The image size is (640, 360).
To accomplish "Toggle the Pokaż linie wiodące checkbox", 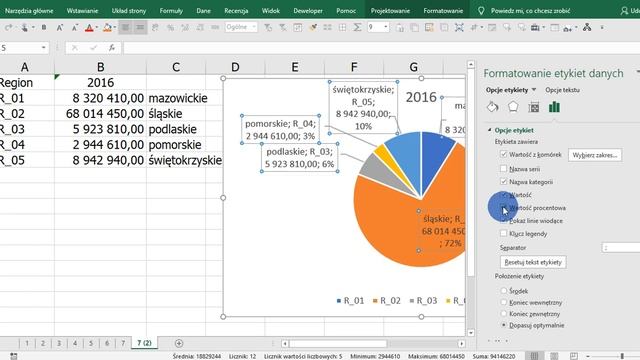I will pos(503,220).
